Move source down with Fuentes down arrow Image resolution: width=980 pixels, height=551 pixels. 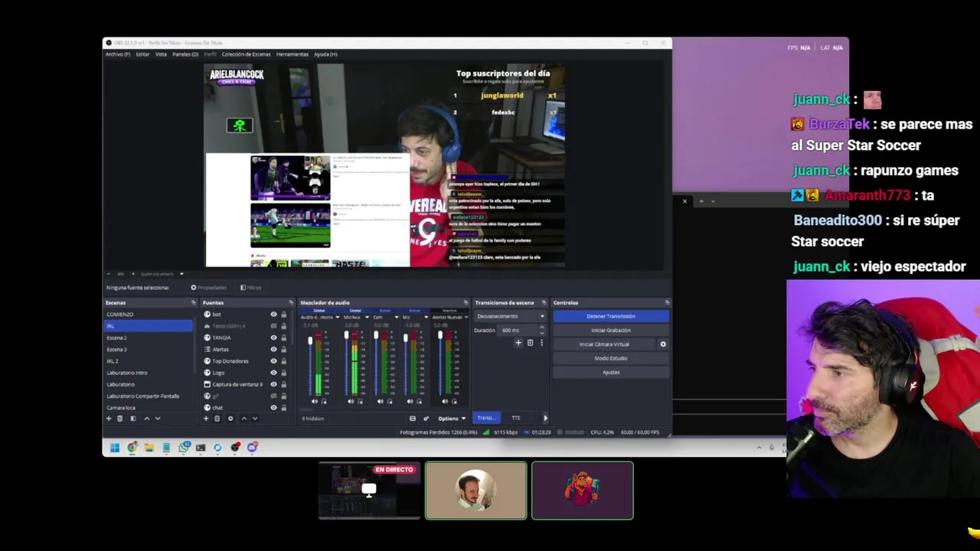(255, 419)
